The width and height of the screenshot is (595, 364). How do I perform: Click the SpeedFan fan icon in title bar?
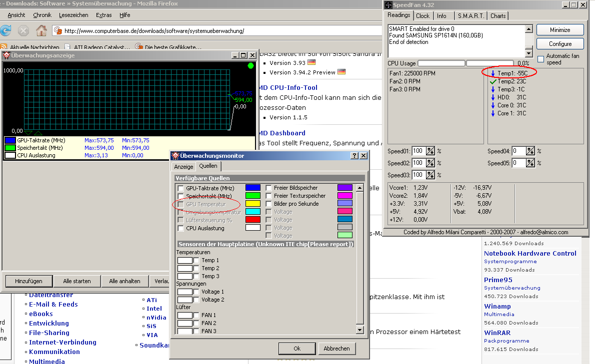388,5
